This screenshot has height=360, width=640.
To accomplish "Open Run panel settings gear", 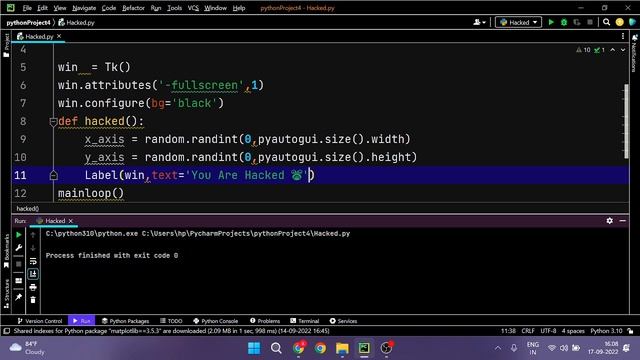I will pyautogui.click(x=609, y=220).
